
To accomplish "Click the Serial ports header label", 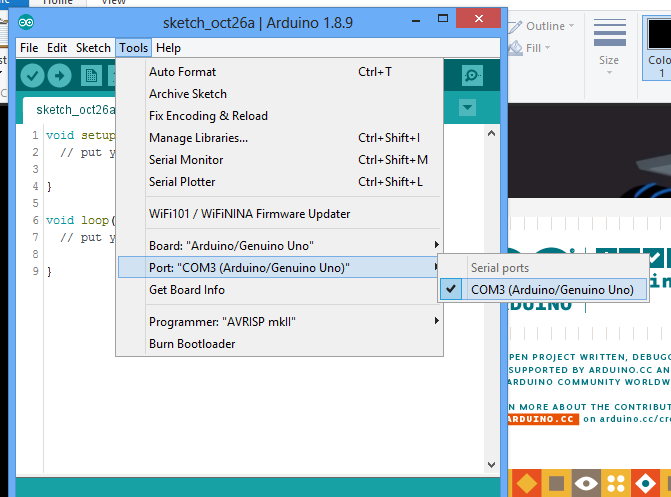I will [x=500, y=268].
